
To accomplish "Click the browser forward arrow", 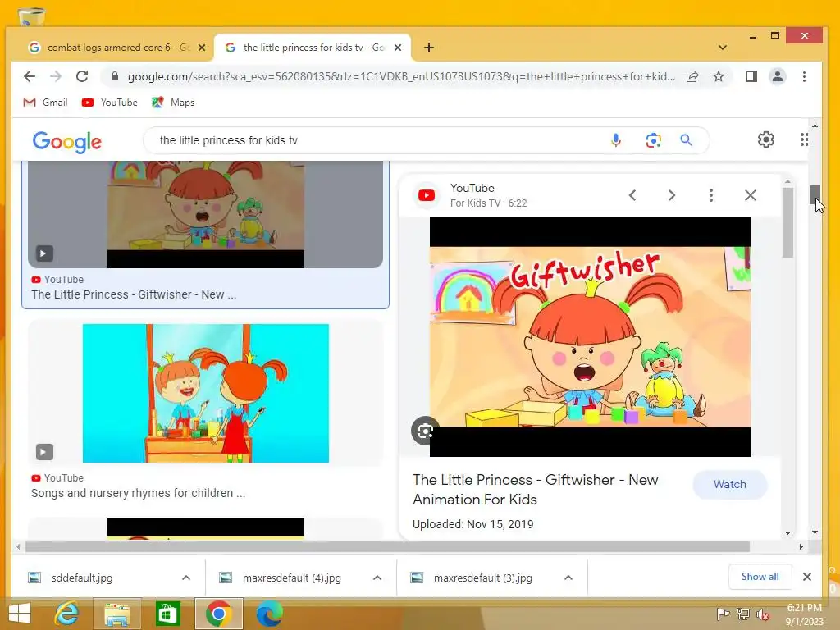I will (56, 76).
